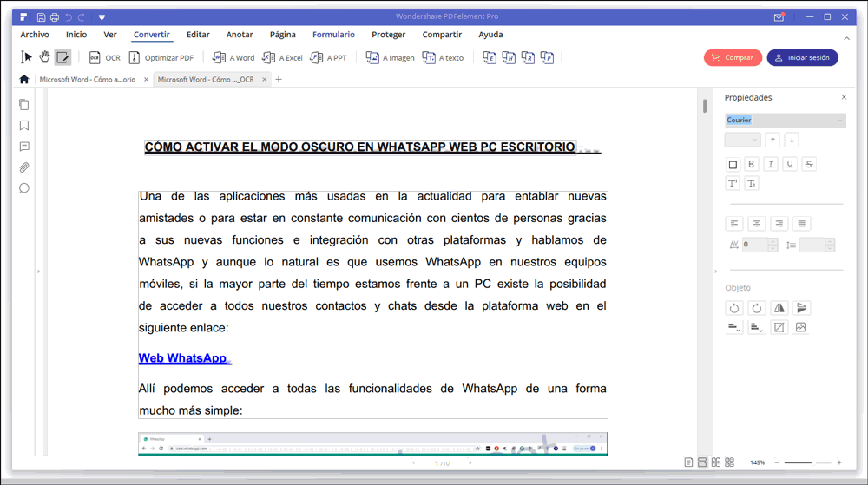Click the Iniciar sesión button
Screen dimensions: 868x485
coord(802,57)
